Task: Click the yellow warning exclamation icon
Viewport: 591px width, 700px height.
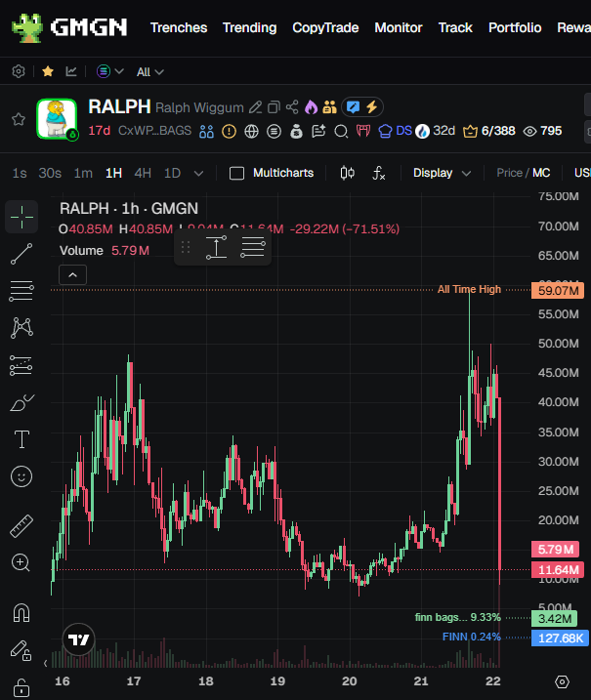Action: click(230, 131)
